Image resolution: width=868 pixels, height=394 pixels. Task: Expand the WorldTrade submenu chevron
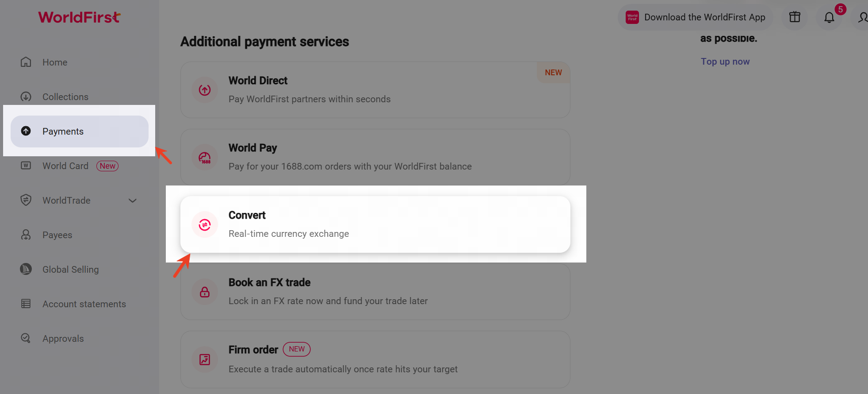tap(132, 201)
